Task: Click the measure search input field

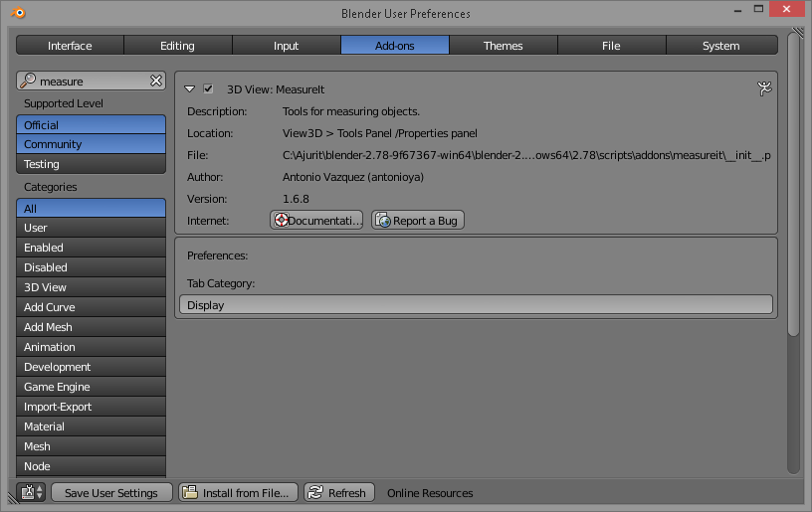Action: 92,81
